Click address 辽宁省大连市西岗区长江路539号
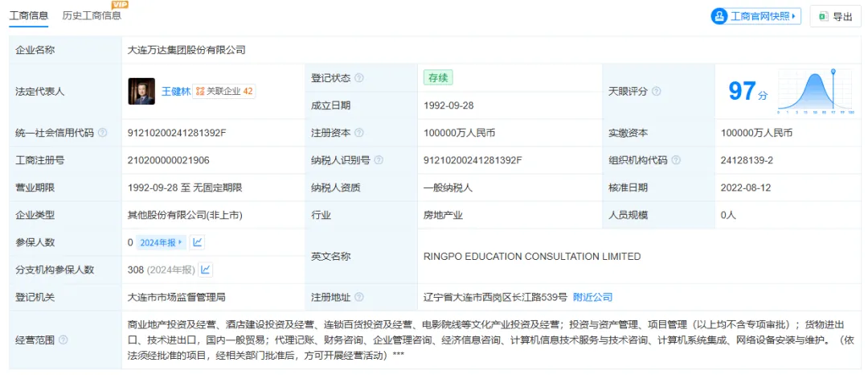 495,298
